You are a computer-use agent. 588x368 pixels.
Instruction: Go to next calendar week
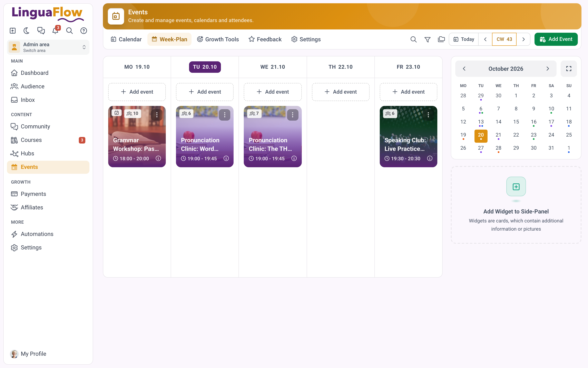[523, 39]
